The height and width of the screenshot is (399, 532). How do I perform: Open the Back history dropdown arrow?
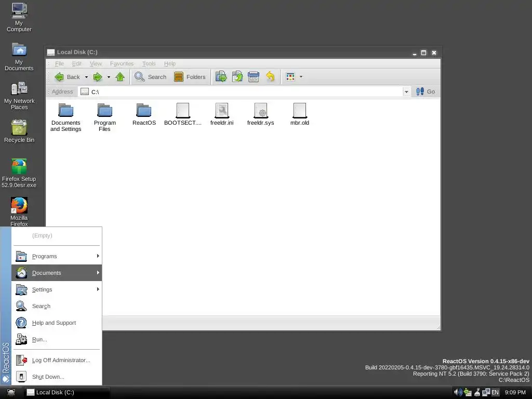click(86, 77)
